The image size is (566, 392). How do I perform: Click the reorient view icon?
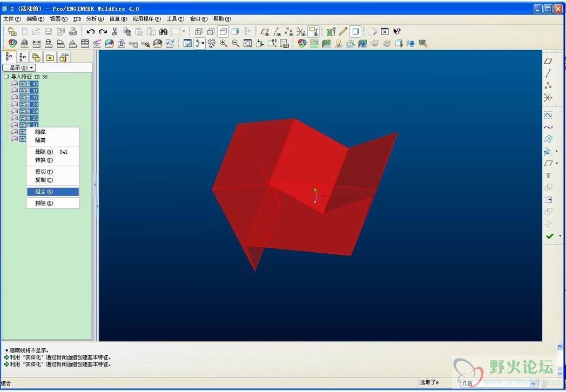(x=260, y=44)
